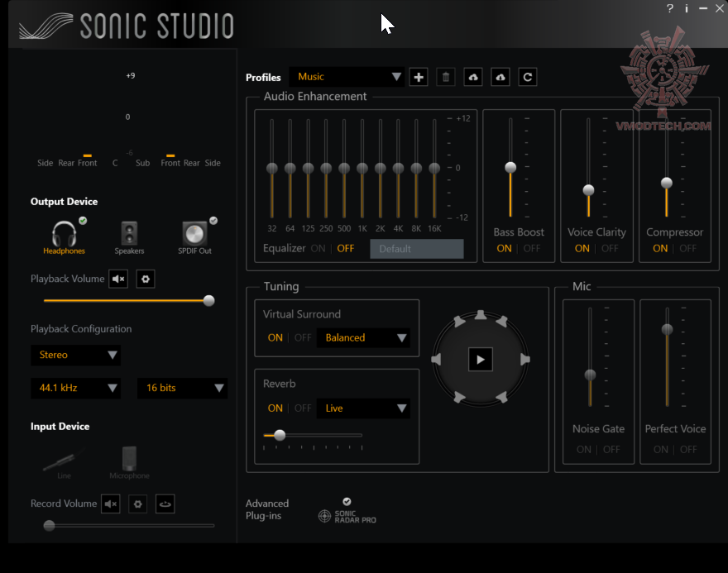Viewport: 728px width, 573px height.
Task: Turn Equalizer OFF
Action: 346,249
